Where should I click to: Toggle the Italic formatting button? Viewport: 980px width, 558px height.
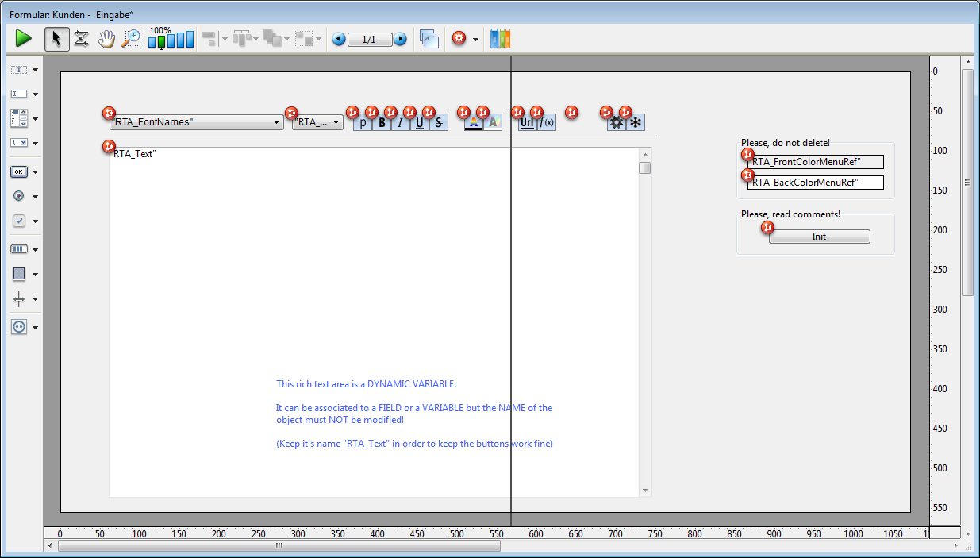pyautogui.click(x=401, y=123)
